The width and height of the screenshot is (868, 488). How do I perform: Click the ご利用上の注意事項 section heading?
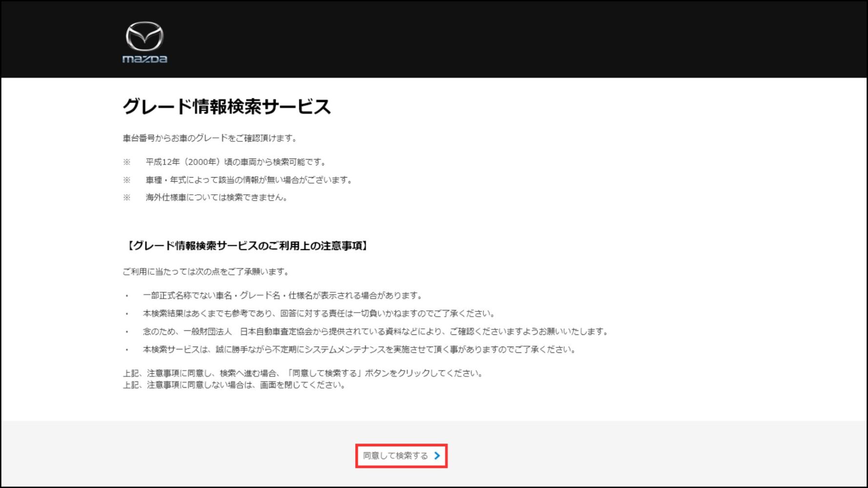[x=247, y=246]
